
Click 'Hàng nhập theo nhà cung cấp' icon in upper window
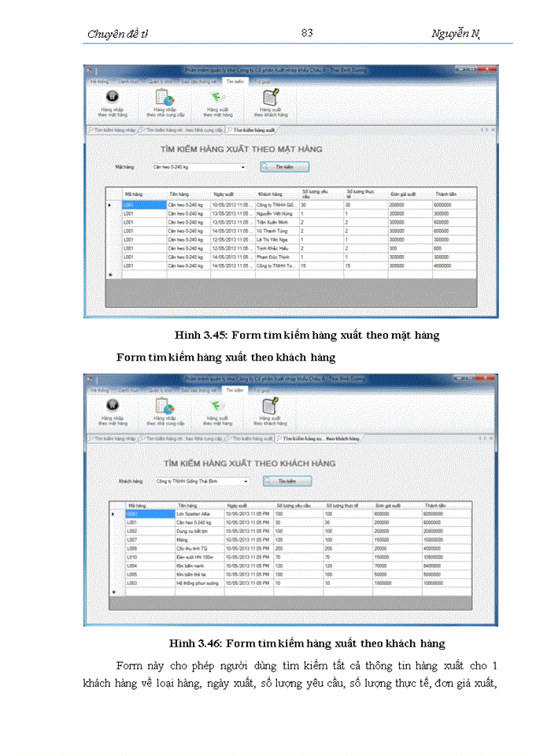165,97
